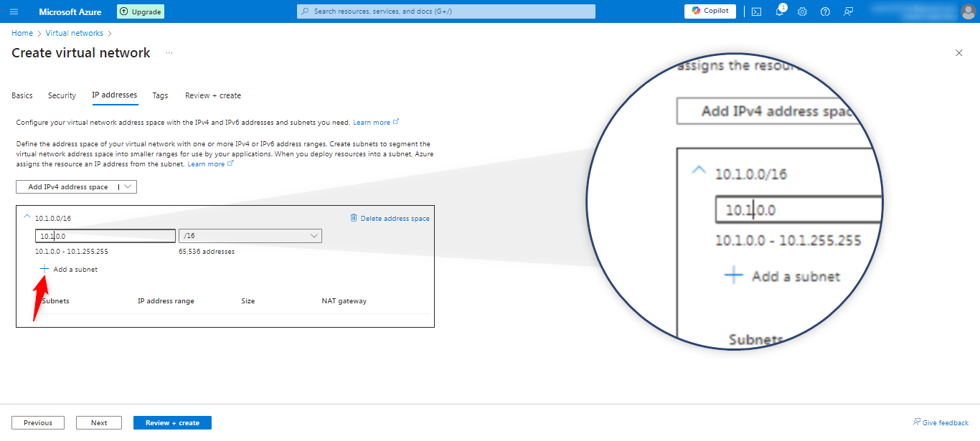Click the NAT gateway column header
Image resolution: width=980 pixels, height=441 pixels.
pyautogui.click(x=344, y=301)
